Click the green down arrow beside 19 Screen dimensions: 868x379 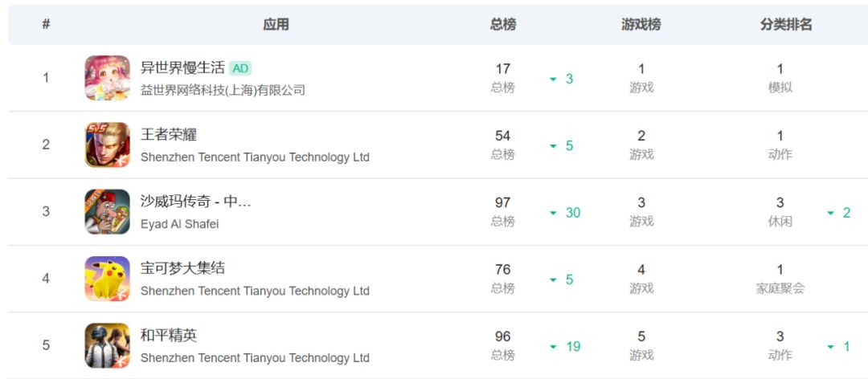[553, 347]
